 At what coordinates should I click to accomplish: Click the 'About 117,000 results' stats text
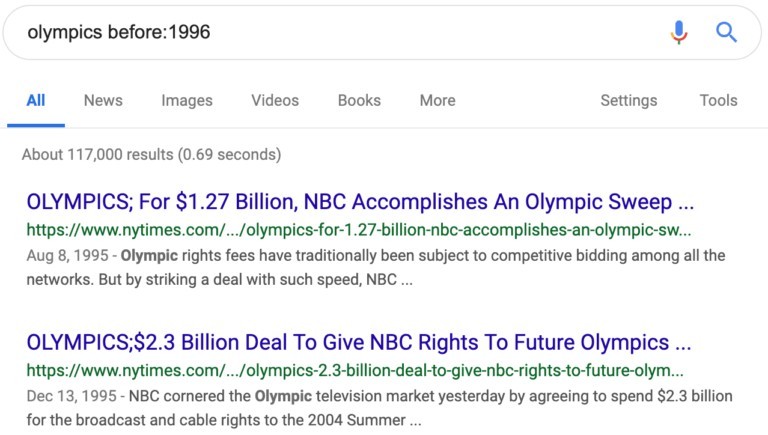[x=151, y=155]
